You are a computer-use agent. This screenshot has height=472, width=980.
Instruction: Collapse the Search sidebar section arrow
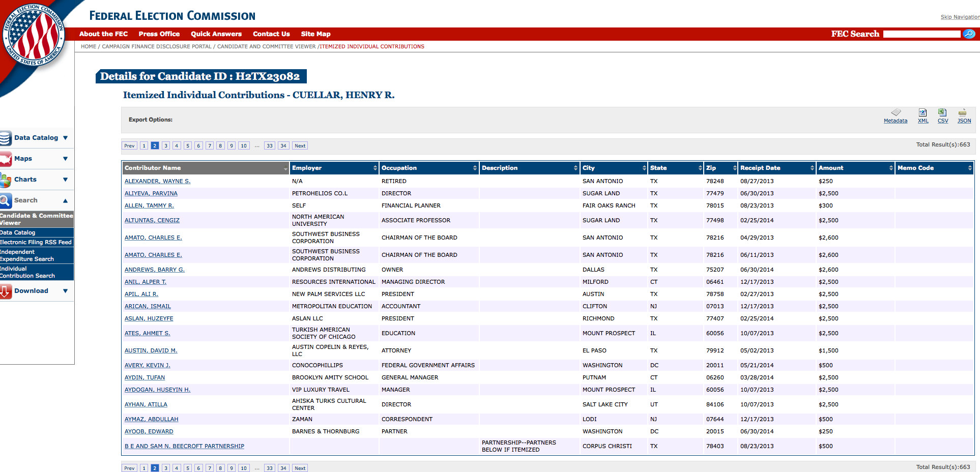tap(65, 200)
